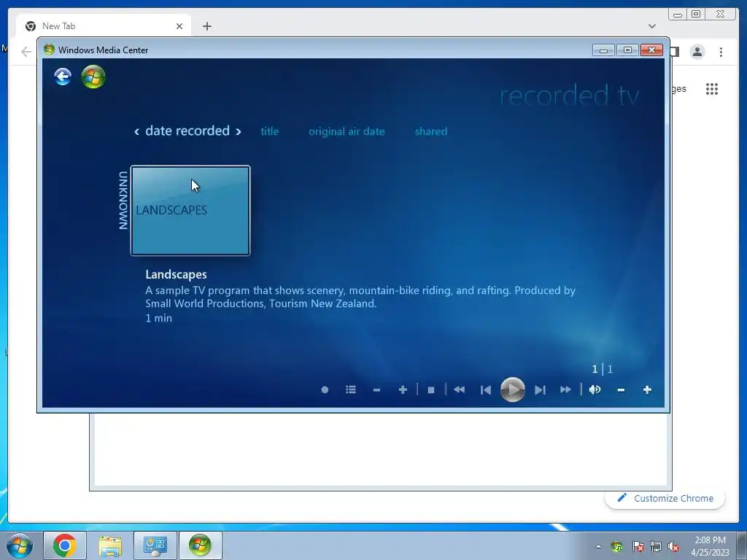The width and height of the screenshot is (747, 560).
Task: Open Chrome from the taskbar
Action: [x=65, y=545]
